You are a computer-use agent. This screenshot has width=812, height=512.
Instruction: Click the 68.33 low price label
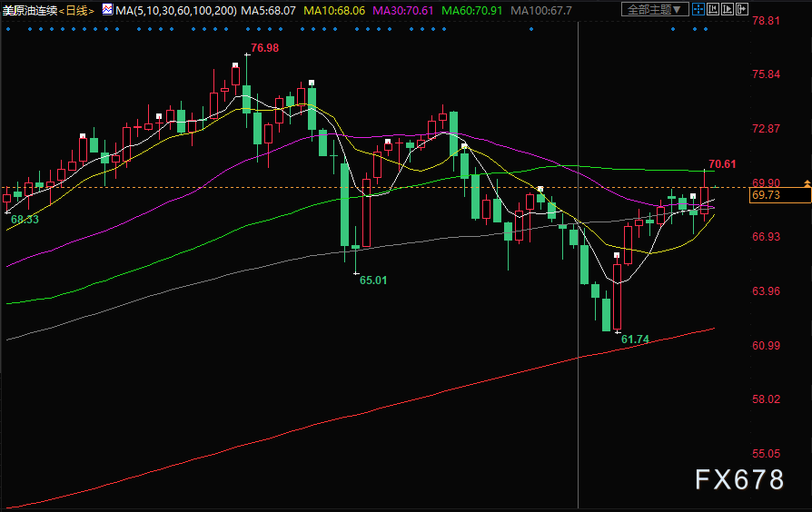click(25, 220)
